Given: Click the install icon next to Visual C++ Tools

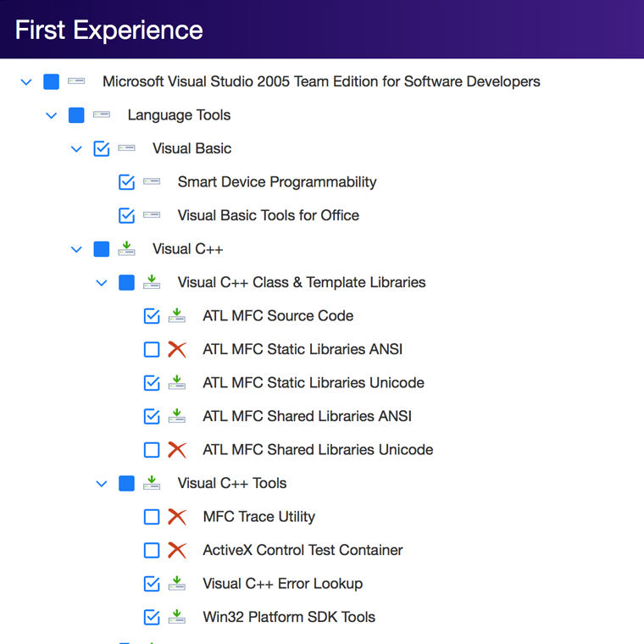Looking at the screenshot, I should pyautogui.click(x=152, y=483).
